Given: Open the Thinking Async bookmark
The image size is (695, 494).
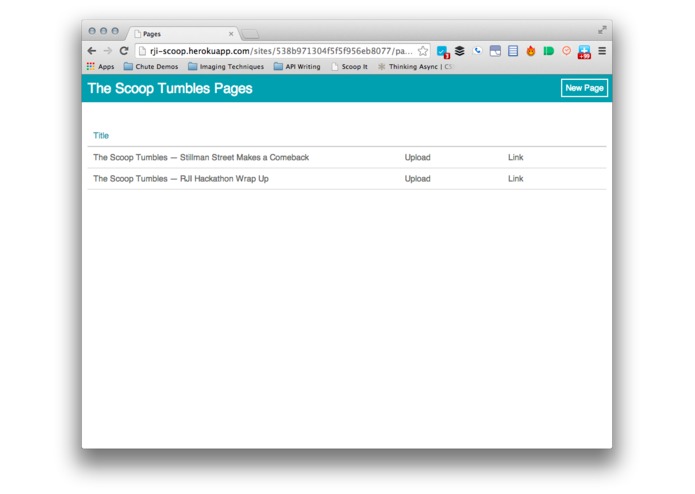Looking at the screenshot, I should tap(415, 66).
